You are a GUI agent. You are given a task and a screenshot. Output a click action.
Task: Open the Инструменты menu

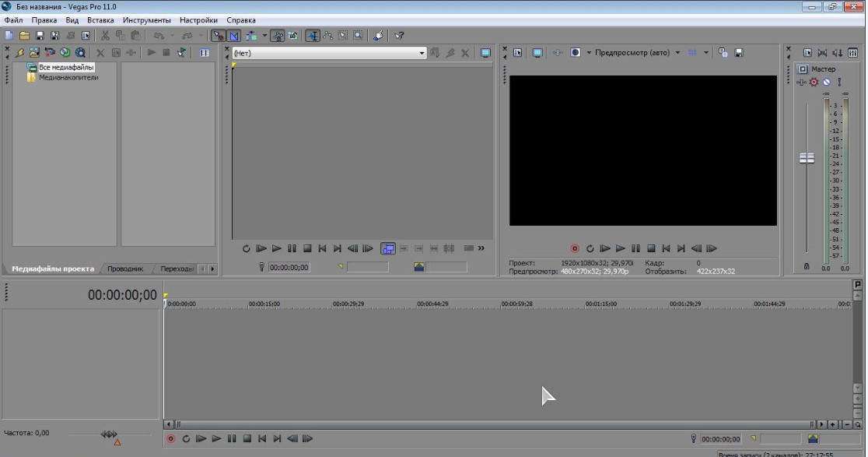click(x=146, y=20)
